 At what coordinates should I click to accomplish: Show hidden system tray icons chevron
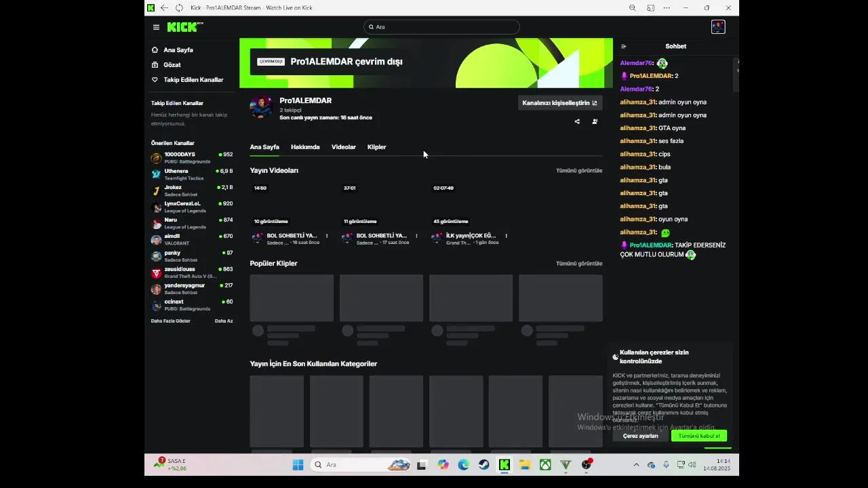tap(635, 465)
